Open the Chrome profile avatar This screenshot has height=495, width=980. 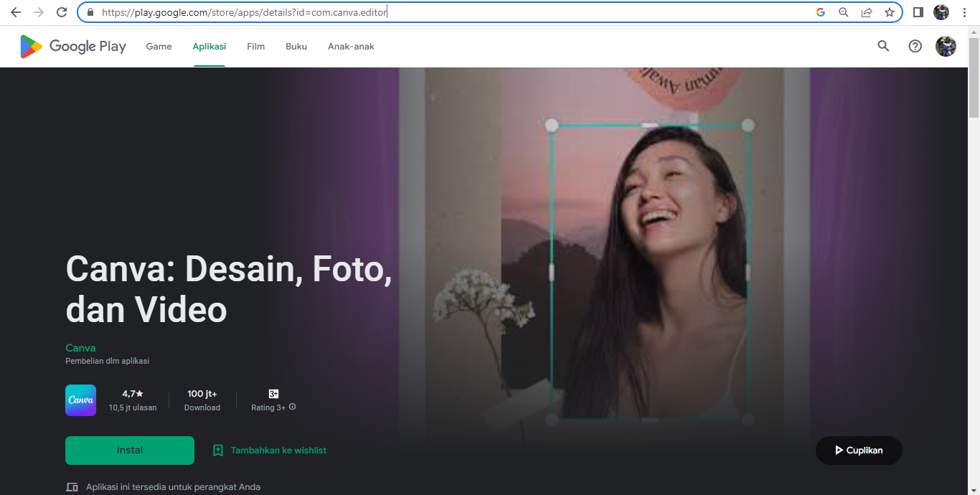pyautogui.click(x=941, y=12)
